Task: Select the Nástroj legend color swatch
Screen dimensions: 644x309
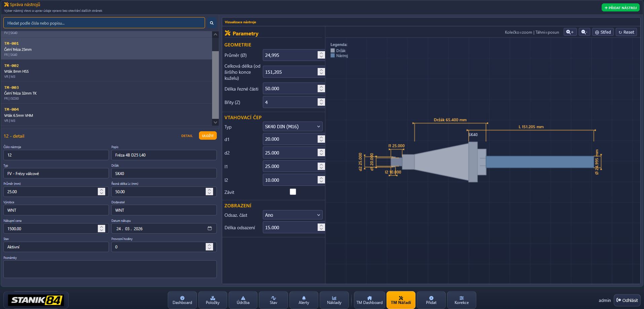Action: click(x=333, y=56)
